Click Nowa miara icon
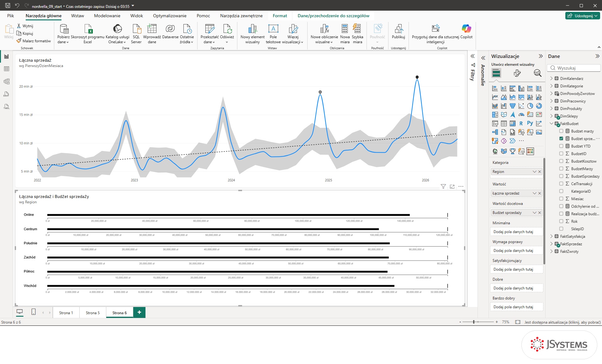602x364 pixels. [345, 34]
